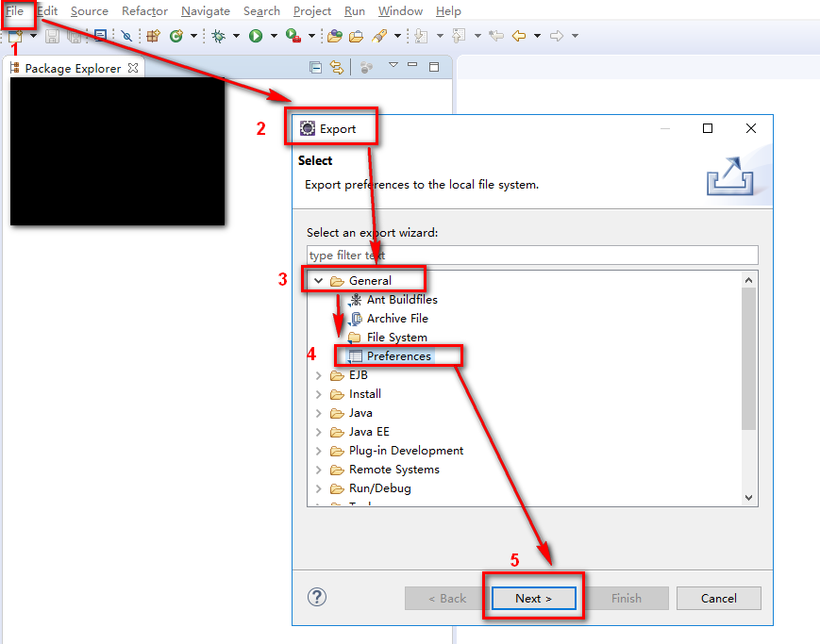Open the Source menu
Screen dimensions: 820x644
[x=90, y=11]
